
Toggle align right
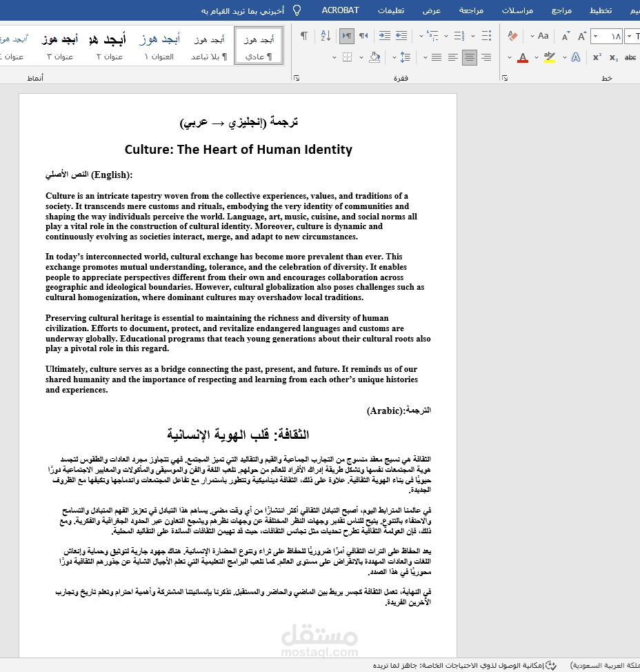486,57
